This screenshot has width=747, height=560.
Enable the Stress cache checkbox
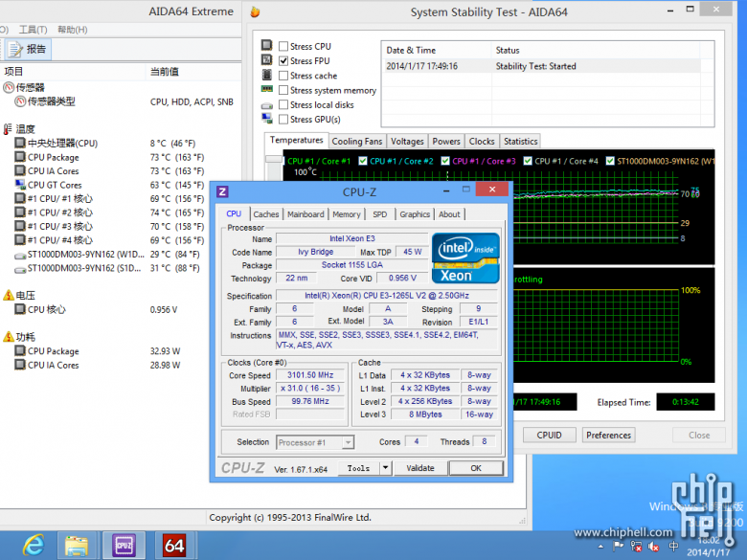(x=283, y=76)
